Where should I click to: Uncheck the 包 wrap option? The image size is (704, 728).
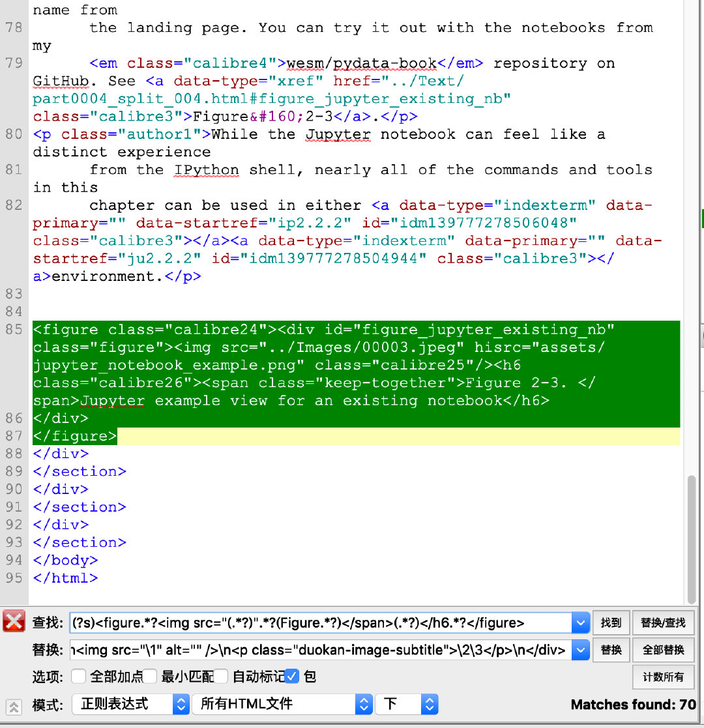click(x=291, y=677)
